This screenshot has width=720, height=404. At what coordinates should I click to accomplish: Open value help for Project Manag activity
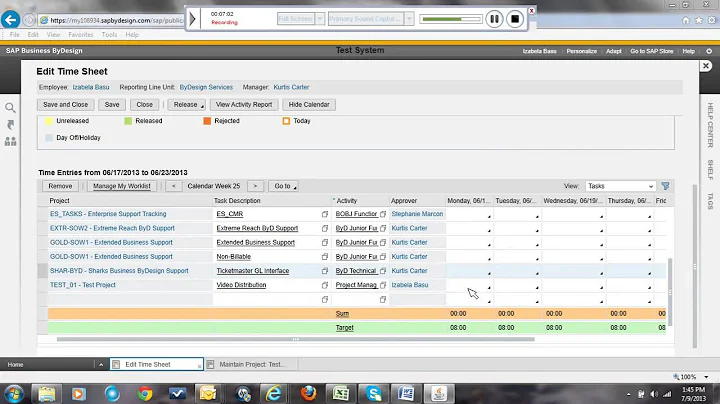pos(383,285)
